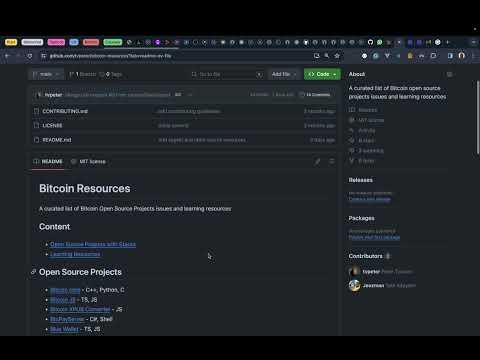The width and height of the screenshot is (480, 360).
Task: Click the GitHub URL address bar
Action: 177,56
